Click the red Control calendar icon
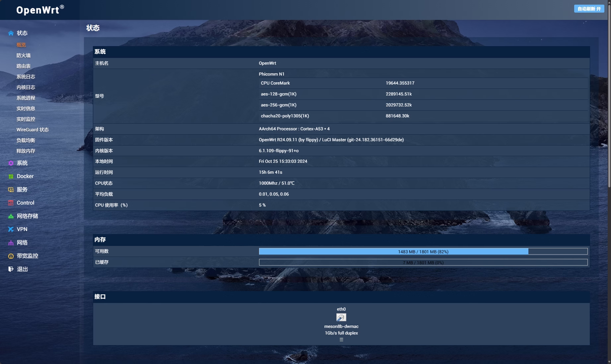This screenshot has height=364, width=611. pyautogui.click(x=11, y=203)
